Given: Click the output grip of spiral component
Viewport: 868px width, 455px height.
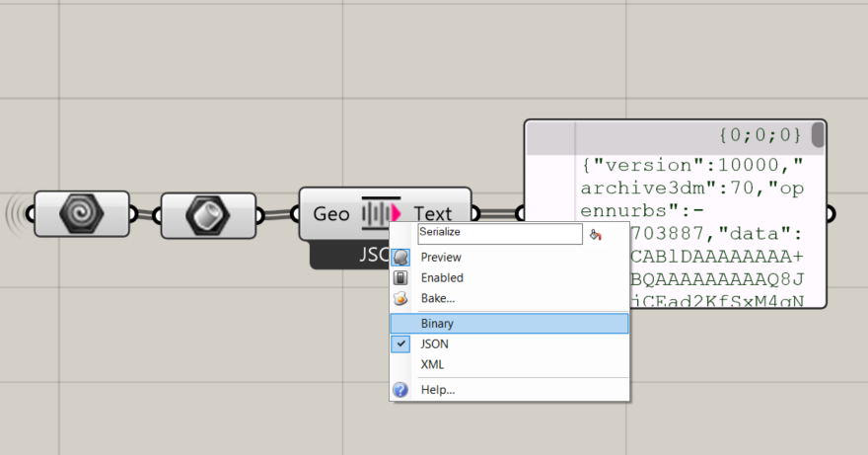Looking at the screenshot, I should click(x=133, y=214).
